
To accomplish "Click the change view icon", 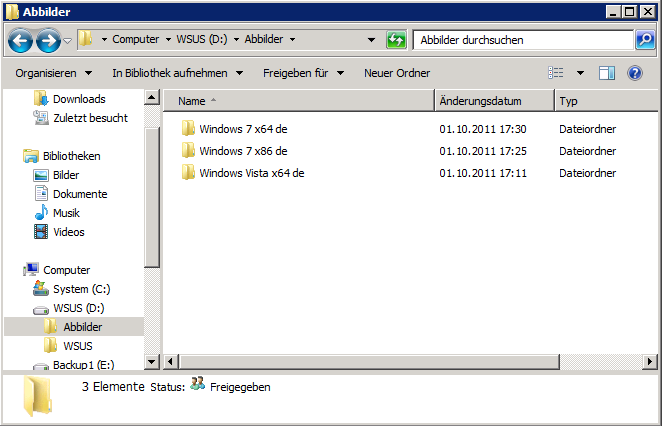I will point(557,73).
